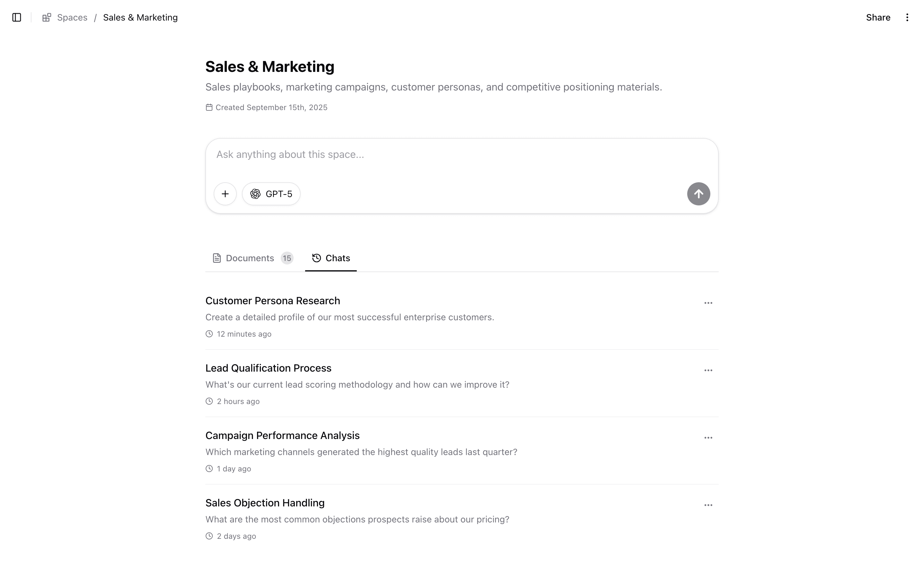
Task: Open options for Sales Objection Handling chat
Action: (708, 505)
